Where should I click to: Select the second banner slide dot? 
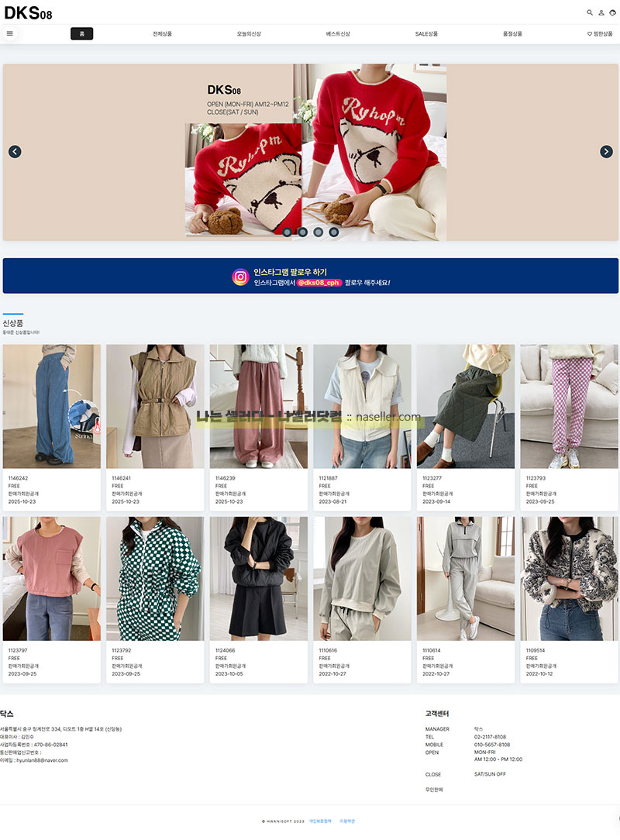[x=303, y=232]
